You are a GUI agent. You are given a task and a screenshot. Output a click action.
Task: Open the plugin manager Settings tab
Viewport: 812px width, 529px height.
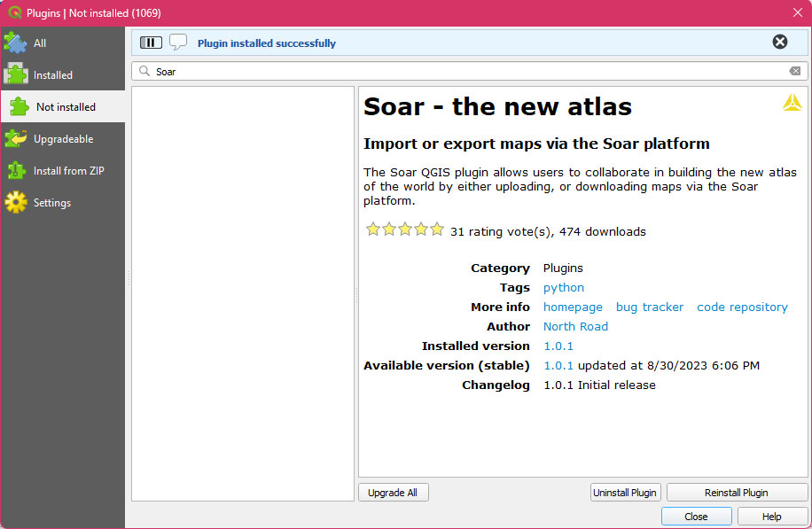point(62,203)
